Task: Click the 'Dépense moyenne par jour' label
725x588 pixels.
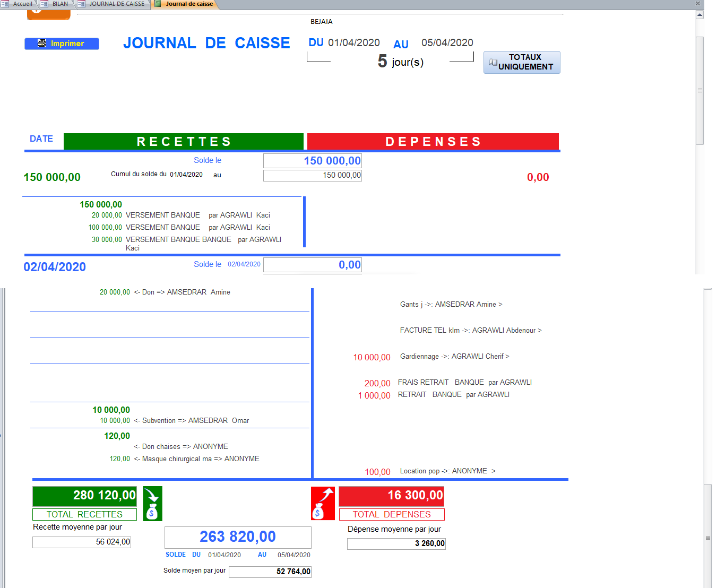Action: (x=394, y=529)
